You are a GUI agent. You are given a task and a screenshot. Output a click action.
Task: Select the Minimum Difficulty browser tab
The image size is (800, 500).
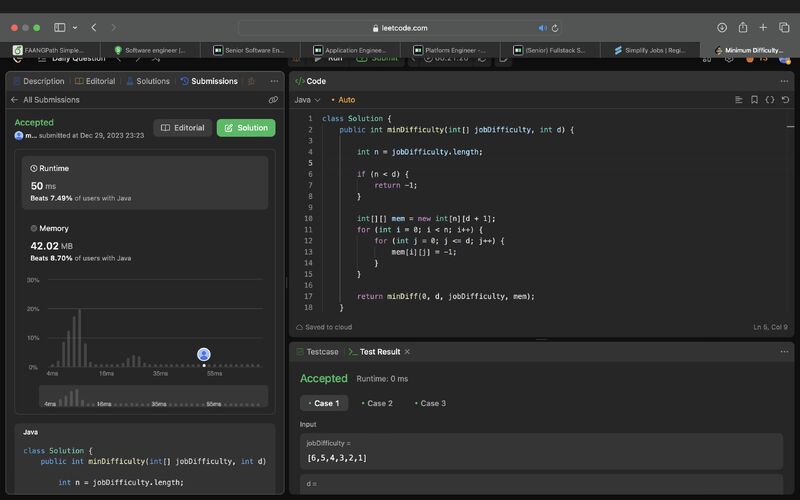pos(750,50)
